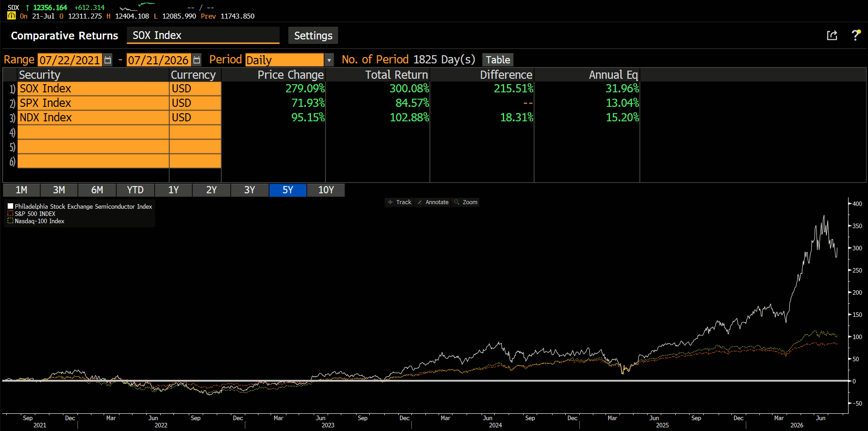Viewport: 868px width, 431px height.
Task: Select the 3Y time range tab
Action: (x=249, y=190)
